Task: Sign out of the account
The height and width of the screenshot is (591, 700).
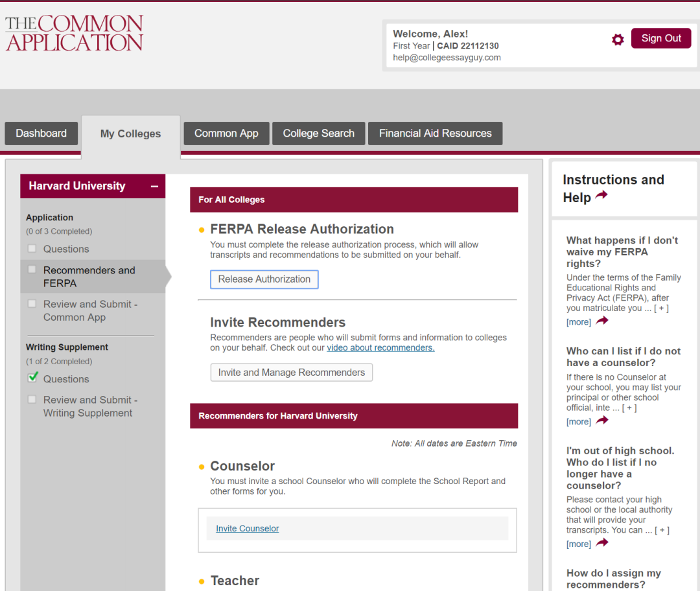Action: pyautogui.click(x=660, y=38)
